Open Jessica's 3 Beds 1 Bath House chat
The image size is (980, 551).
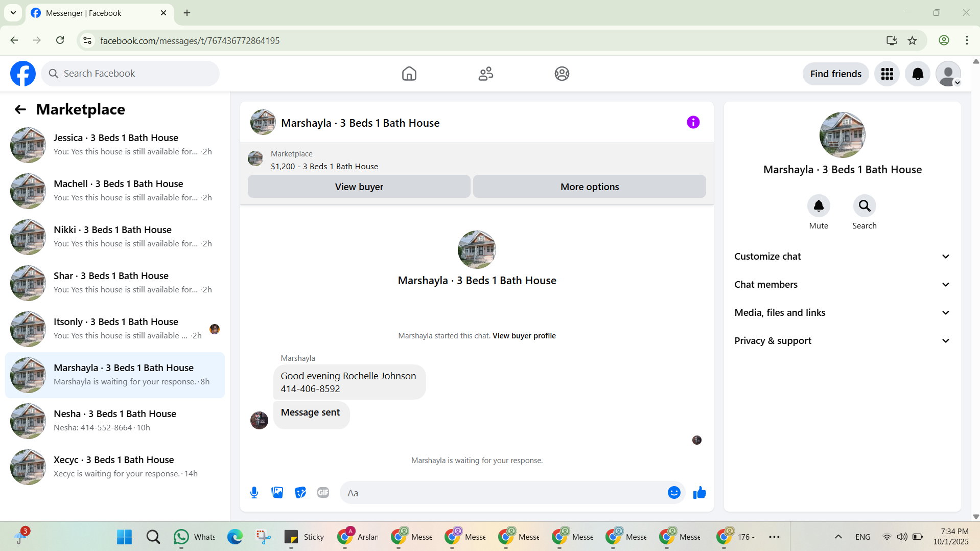[x=115, y=145]
